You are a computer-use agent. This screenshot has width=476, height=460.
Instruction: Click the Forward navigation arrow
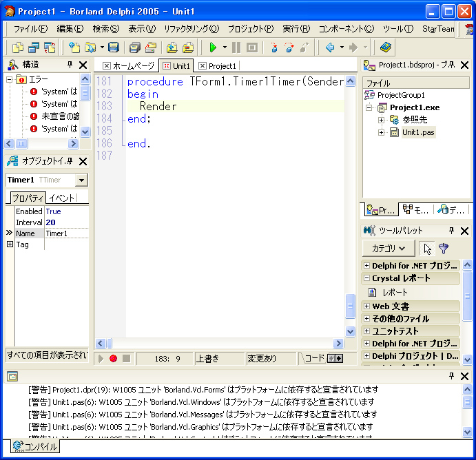[x=353, y=48]
